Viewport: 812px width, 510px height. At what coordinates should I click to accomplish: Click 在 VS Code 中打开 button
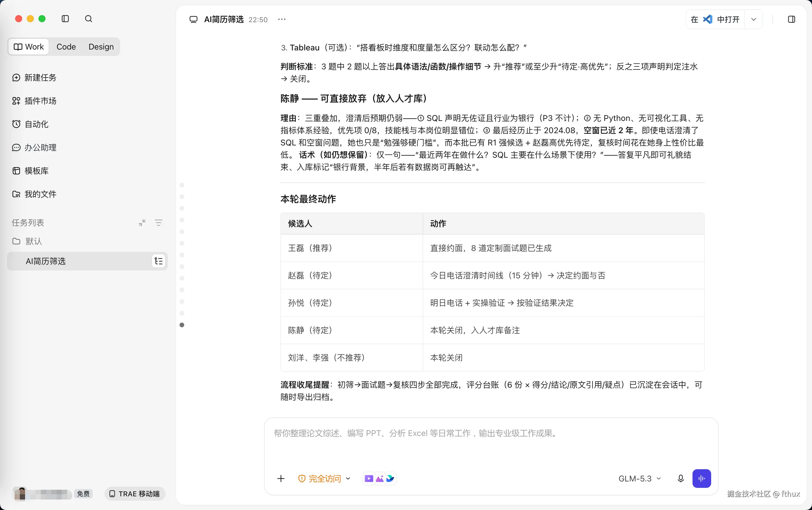pos(715,20)
